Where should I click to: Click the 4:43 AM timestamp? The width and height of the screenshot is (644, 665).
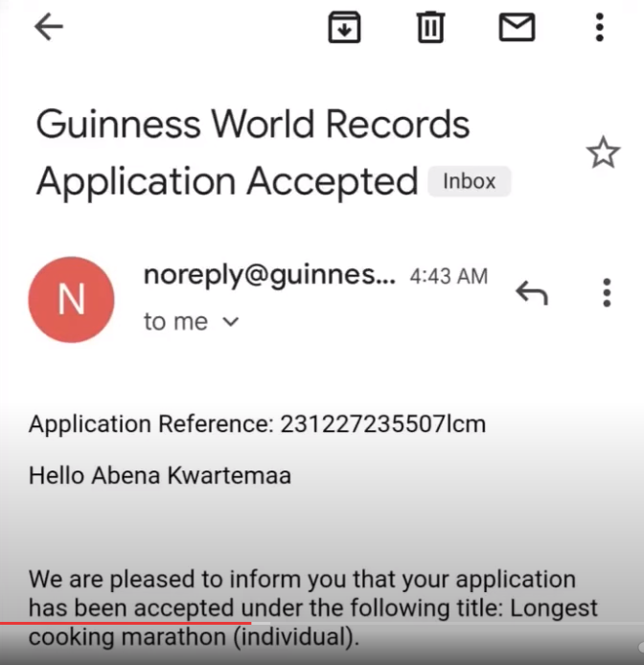pyautogui.click(x=448, y=277)
